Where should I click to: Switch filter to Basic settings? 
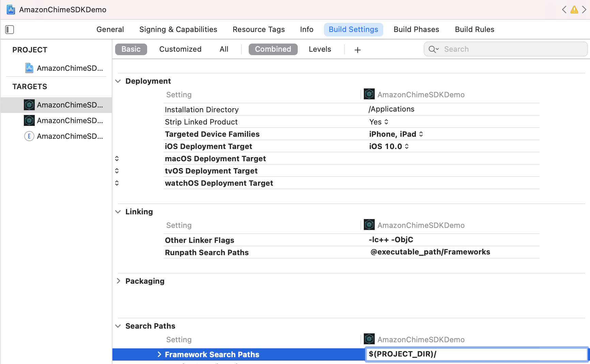[x=131, y=49]
